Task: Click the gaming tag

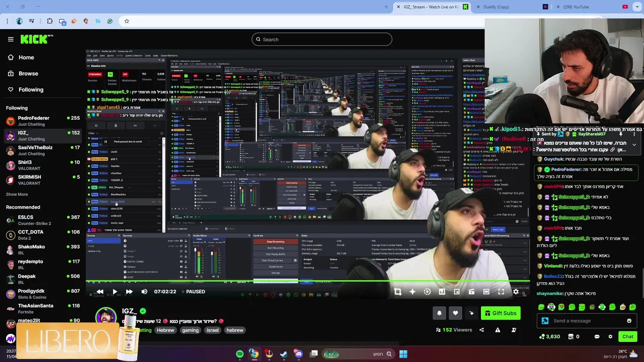Action: [190, 330]
